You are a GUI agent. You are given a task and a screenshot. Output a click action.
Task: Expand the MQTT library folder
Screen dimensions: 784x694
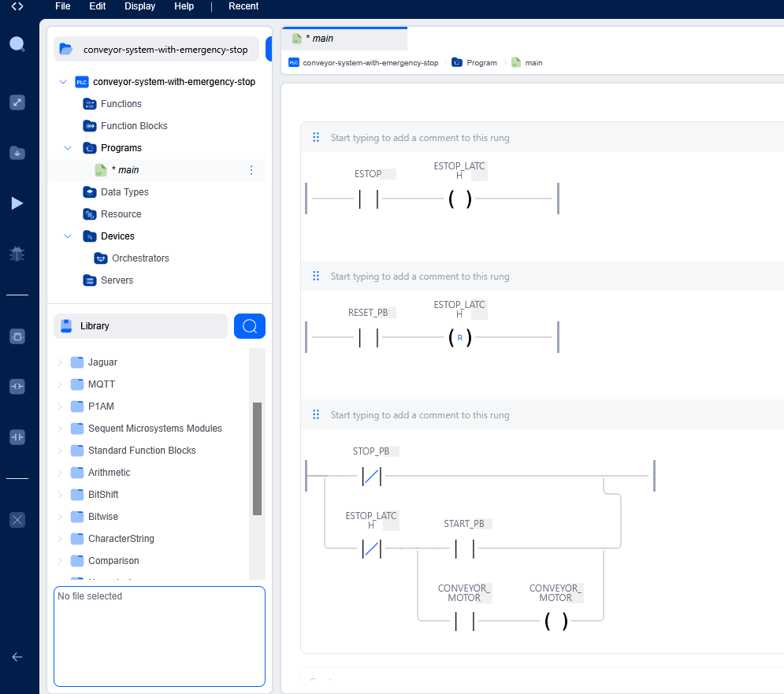tap(60, 384)
